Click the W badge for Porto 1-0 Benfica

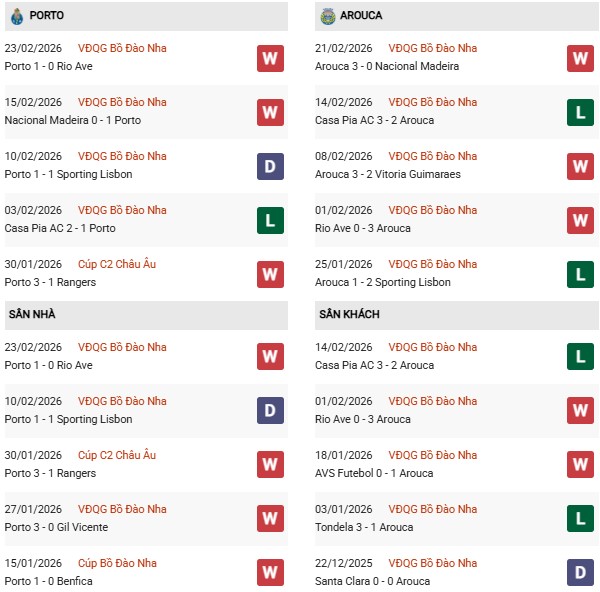[x=270, y=572]
